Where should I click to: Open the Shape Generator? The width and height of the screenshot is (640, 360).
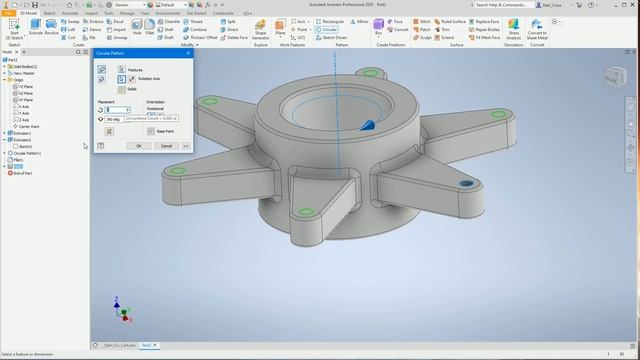260,29
